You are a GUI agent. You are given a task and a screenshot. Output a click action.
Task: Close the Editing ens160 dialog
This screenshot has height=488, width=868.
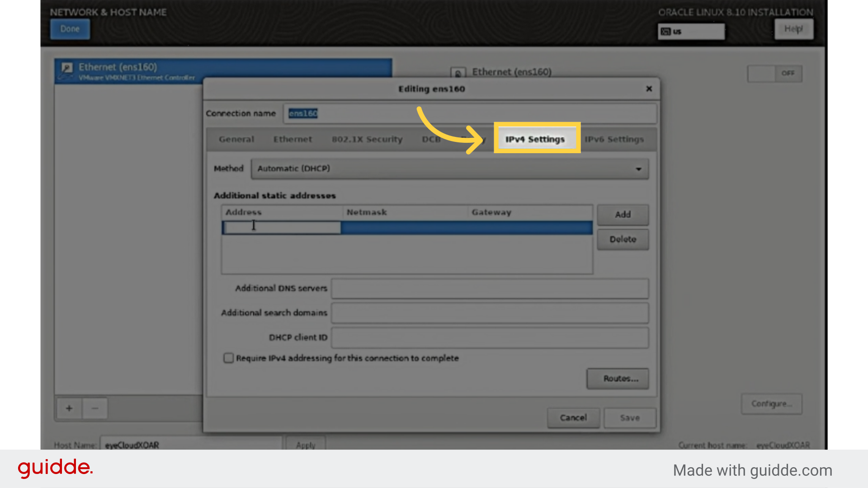tap(649, 89)
